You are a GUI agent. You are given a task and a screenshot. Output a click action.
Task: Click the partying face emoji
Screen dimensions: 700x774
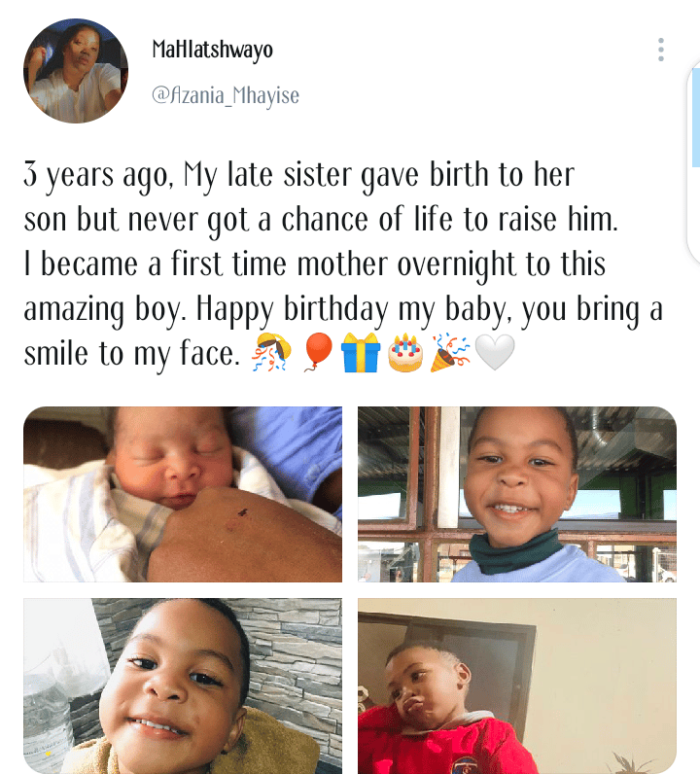(x=269, y=354)
